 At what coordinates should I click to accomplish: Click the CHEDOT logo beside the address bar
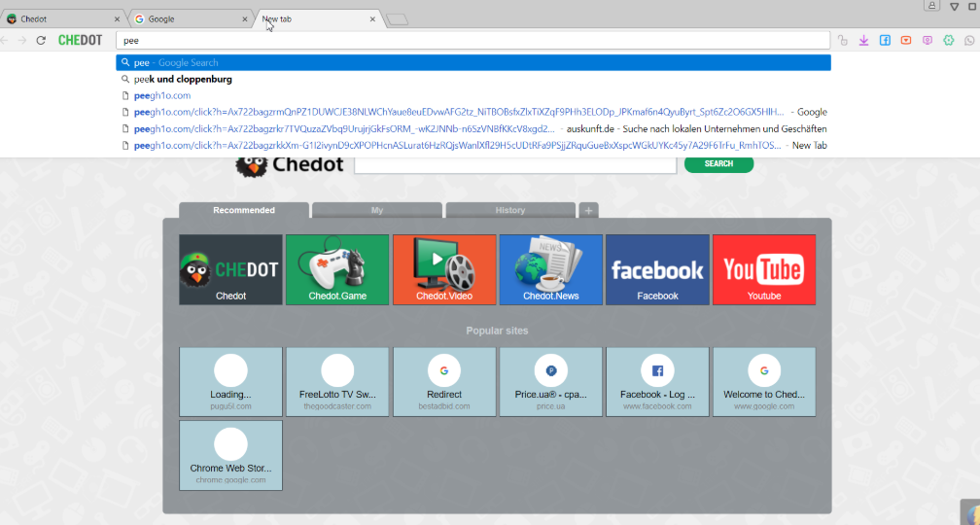[80, 41]
